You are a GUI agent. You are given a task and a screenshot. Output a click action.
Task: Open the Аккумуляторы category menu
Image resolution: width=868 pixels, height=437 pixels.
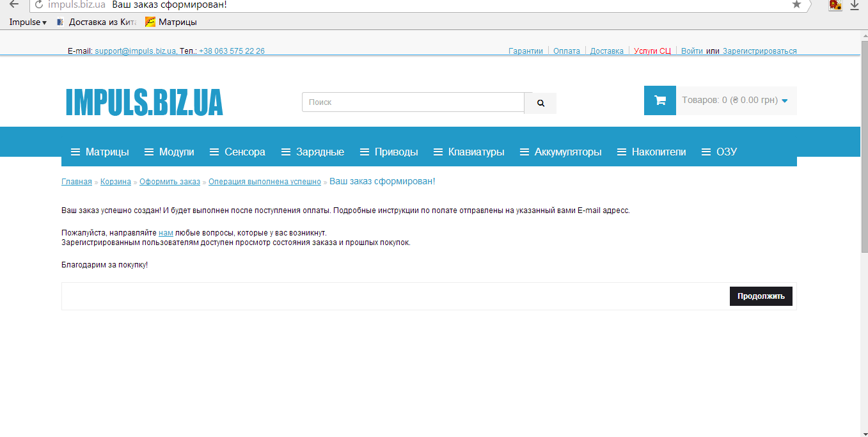pos(560,152)
